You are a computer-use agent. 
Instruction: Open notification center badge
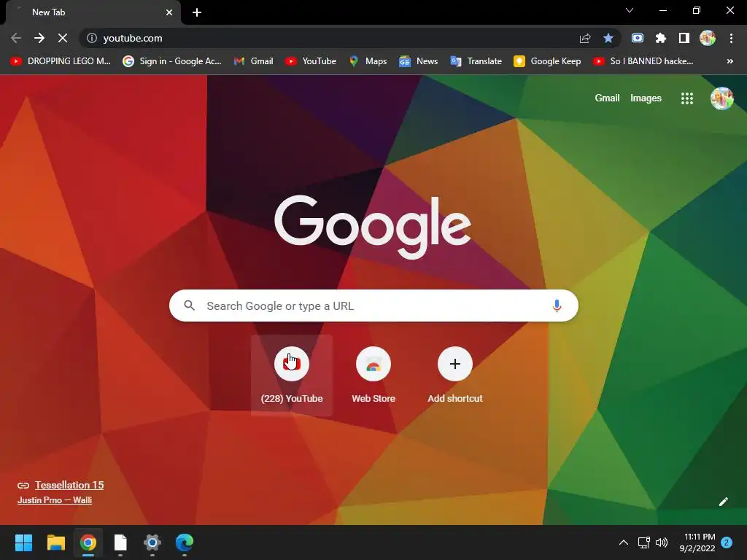click(x=727, y=542)
